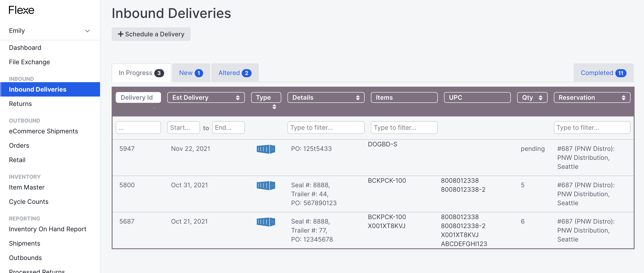Sort by Est Delivery using its sort arrows
This screenshot has width=644, height=273.
click(x=238, y=97)
